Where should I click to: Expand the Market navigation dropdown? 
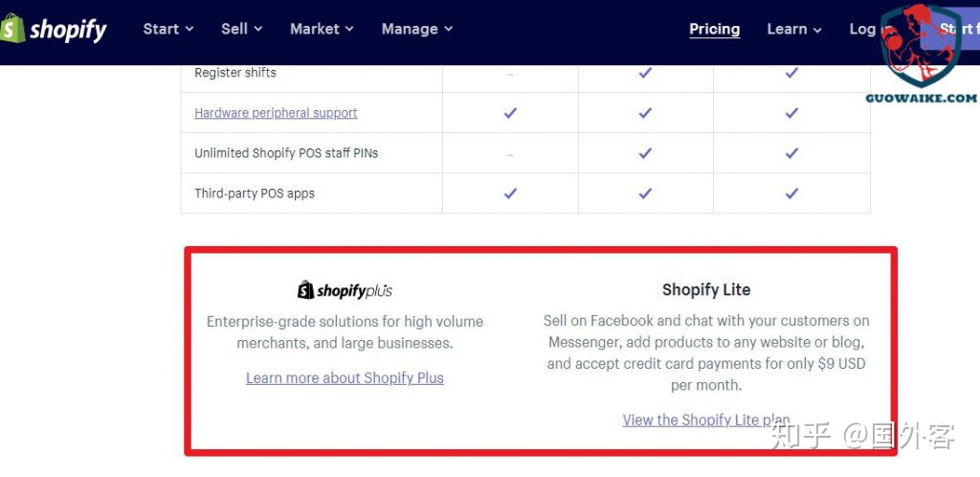tap(322, 29)
